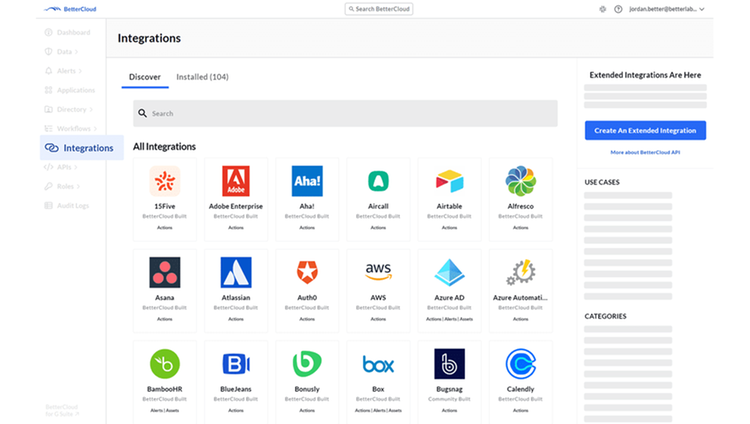The width and height of the screenshot is (750, 424).
Task: Go to Dashboard in the sidebar
Action: point(67,33)
